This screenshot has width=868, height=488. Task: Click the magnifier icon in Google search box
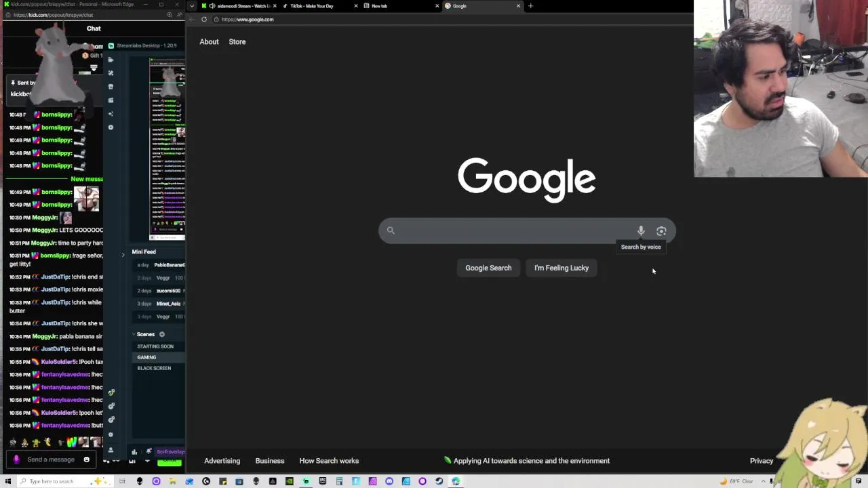[391, 230]
